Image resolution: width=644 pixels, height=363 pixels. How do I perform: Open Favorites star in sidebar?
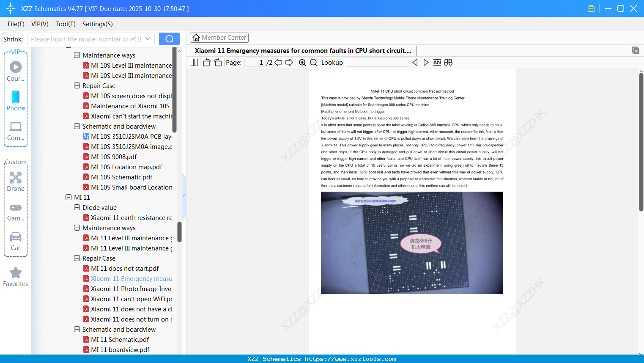click(16, 277)
